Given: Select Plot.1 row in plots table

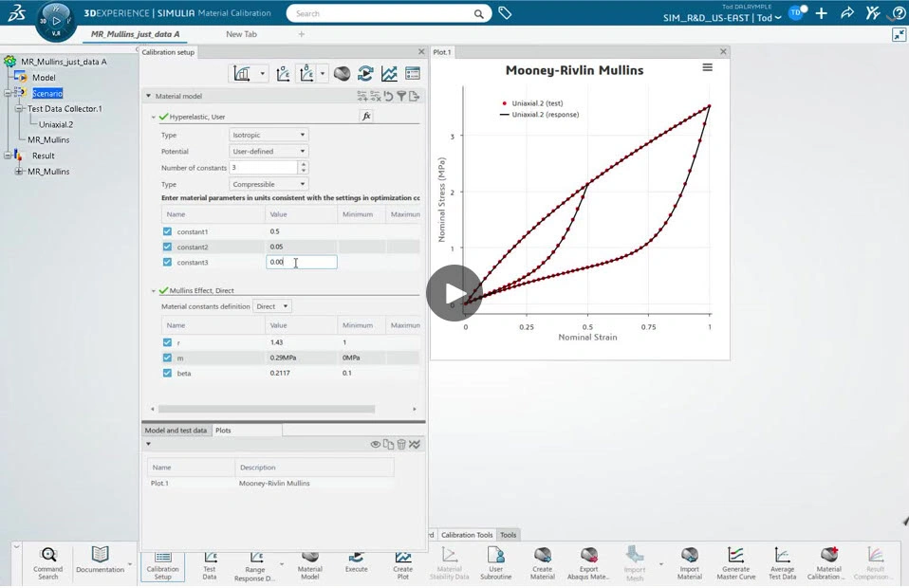Looking at the screenshot, I should [270, 483].
